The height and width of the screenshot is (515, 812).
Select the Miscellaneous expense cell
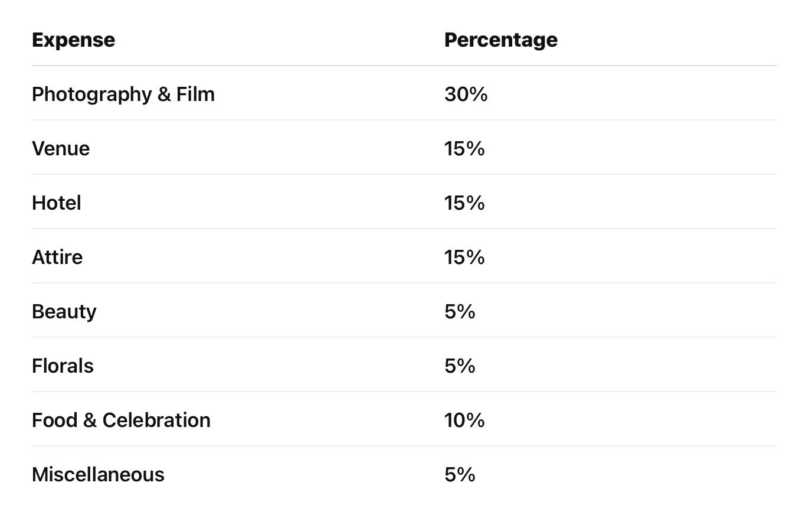98,475
